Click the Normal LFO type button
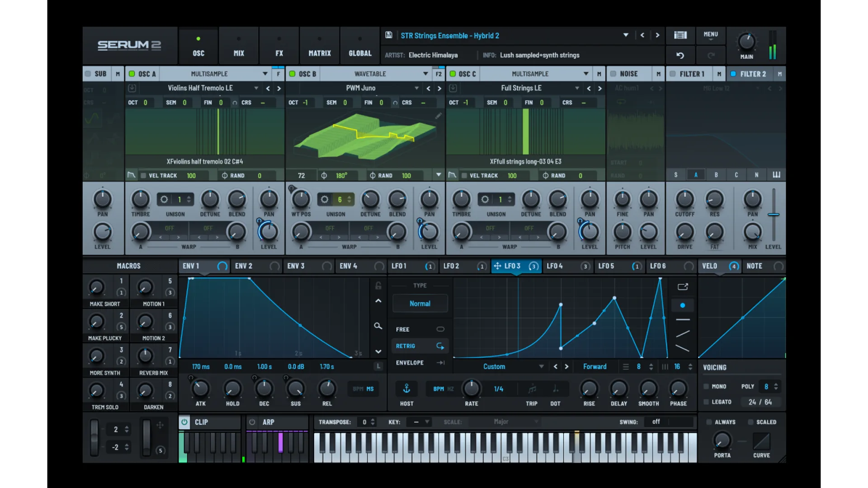 coord(420,303)
